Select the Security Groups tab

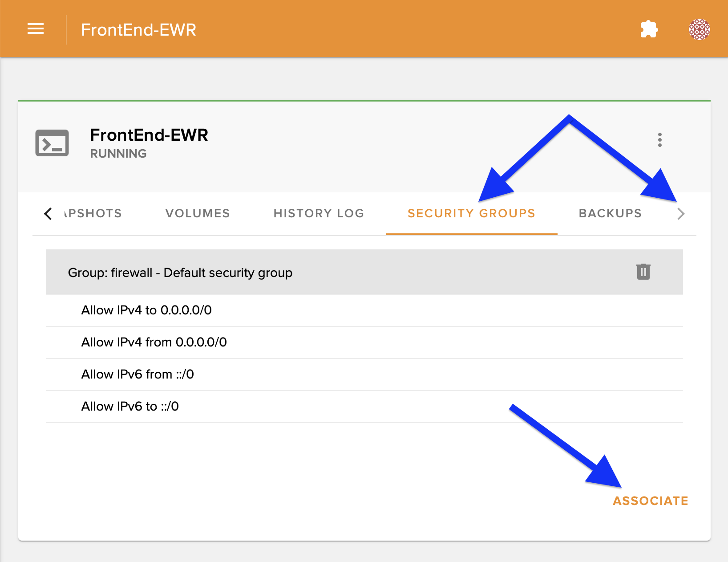[471, 213]
